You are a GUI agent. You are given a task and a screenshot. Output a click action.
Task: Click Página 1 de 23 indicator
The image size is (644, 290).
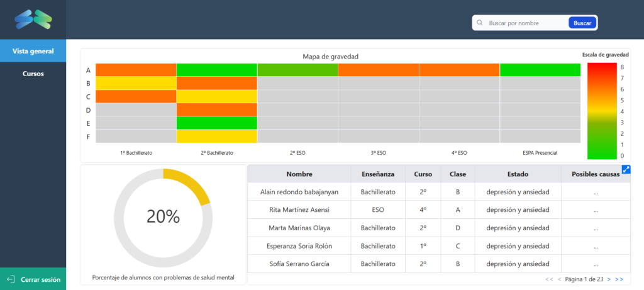584,279
